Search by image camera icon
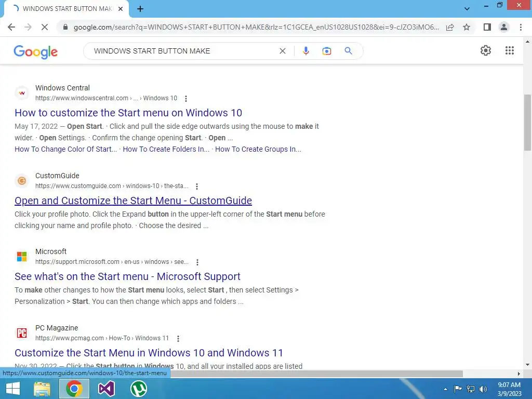 click(326, 51)
